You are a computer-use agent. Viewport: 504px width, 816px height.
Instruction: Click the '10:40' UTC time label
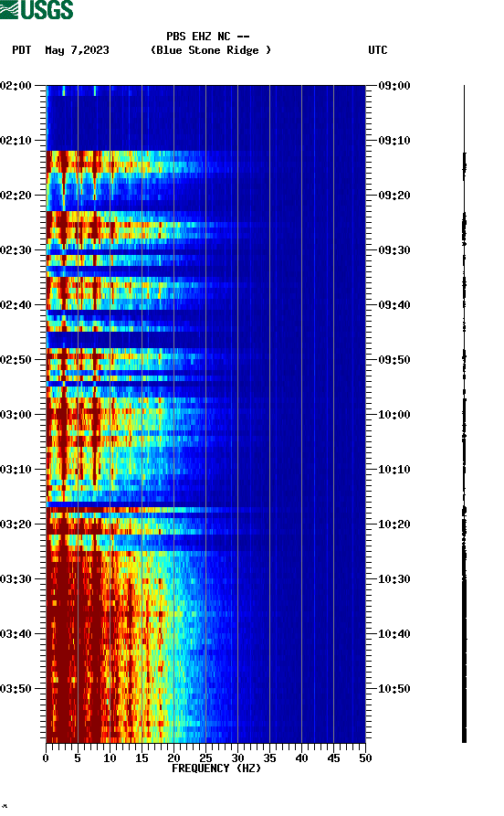click(394, 634)
